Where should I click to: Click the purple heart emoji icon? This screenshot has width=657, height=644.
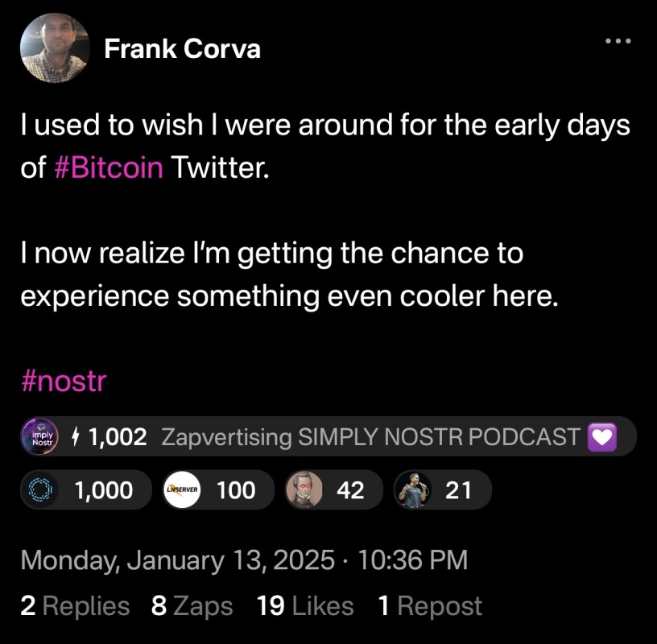pos(603,437)
